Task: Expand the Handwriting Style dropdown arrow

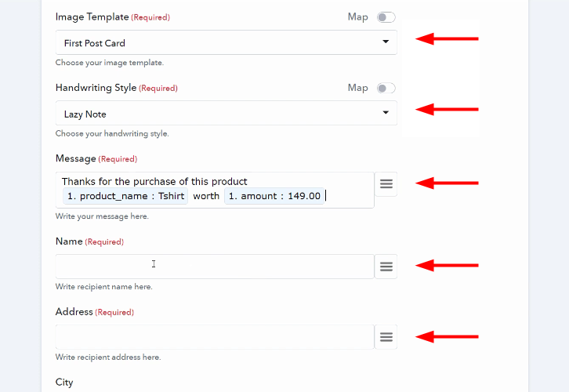Action: [386, 113]
